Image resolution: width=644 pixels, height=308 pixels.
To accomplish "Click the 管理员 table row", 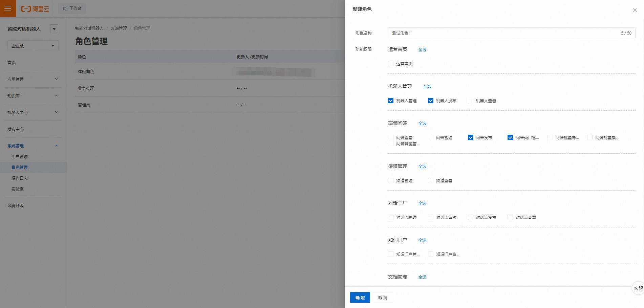I will click(x=210, y=105).
